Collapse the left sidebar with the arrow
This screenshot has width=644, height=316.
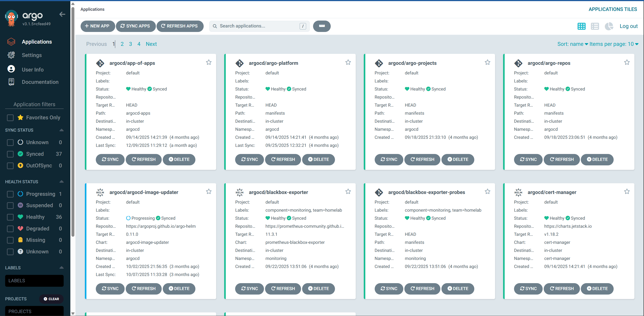62,14
